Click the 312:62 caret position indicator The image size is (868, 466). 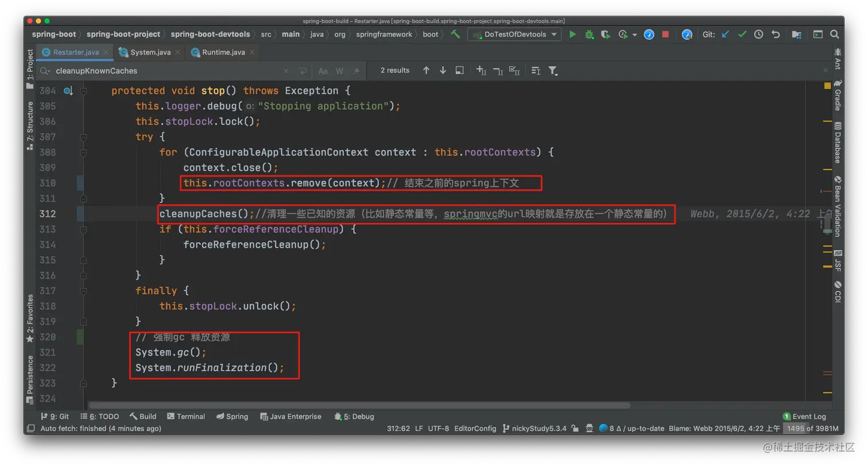(398, 429)
